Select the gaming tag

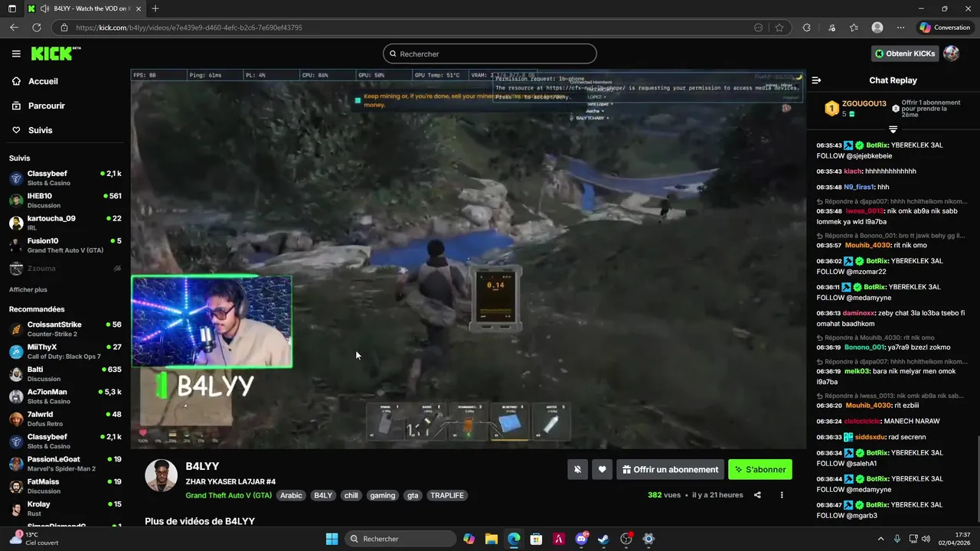coord(382,495)
